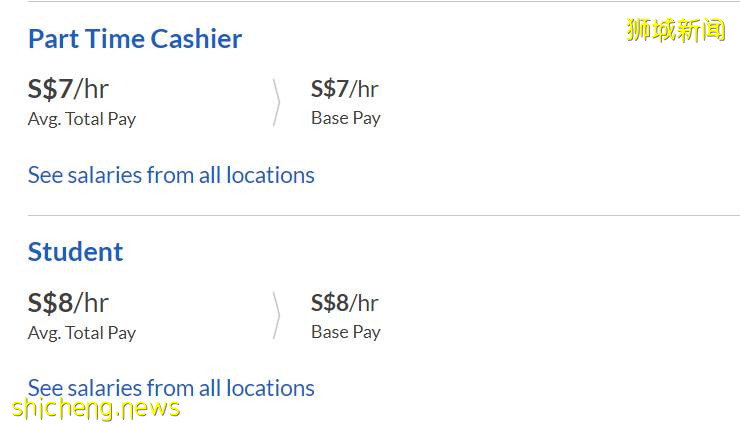Open the Part Time Cashier job title
The height and width of the screenshot is (426, 740).
coord(135,39)
